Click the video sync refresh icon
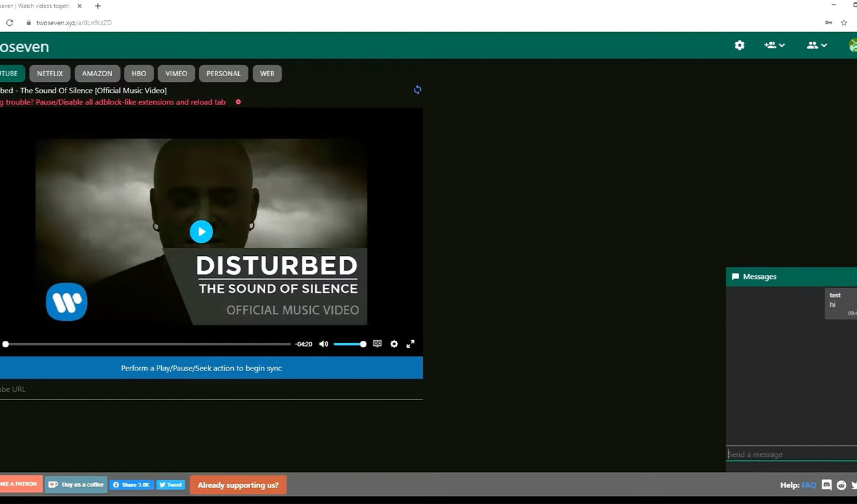Image resolution: width=857 pixels, height=504 pixels. point(417,90)
